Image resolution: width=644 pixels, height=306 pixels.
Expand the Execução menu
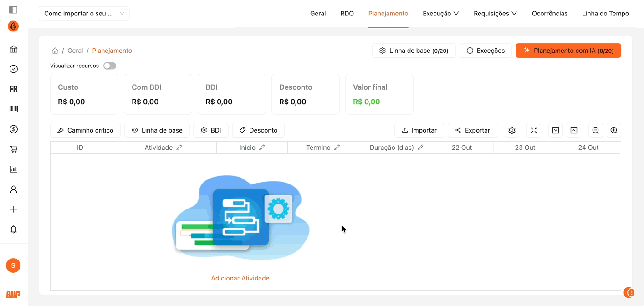[440, 14]
